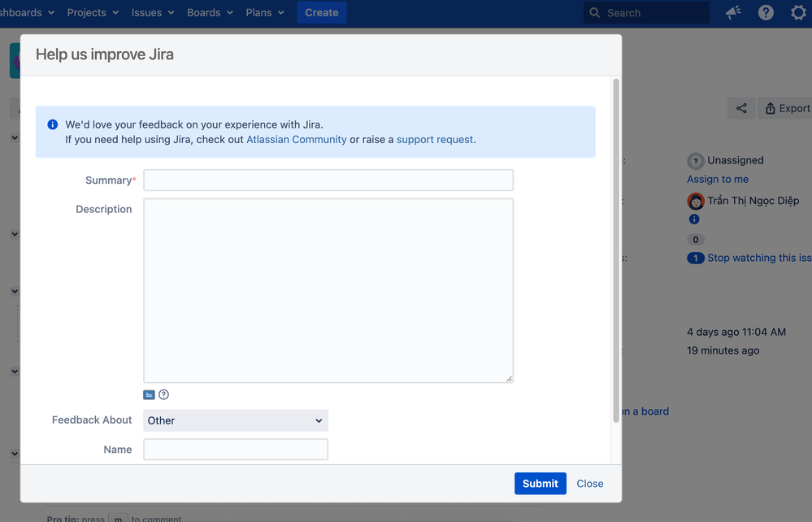Click the megaphone feedback icon in the top bar
Image resolution: width=812 pixels, height=522 pixels.
[733, 12]
